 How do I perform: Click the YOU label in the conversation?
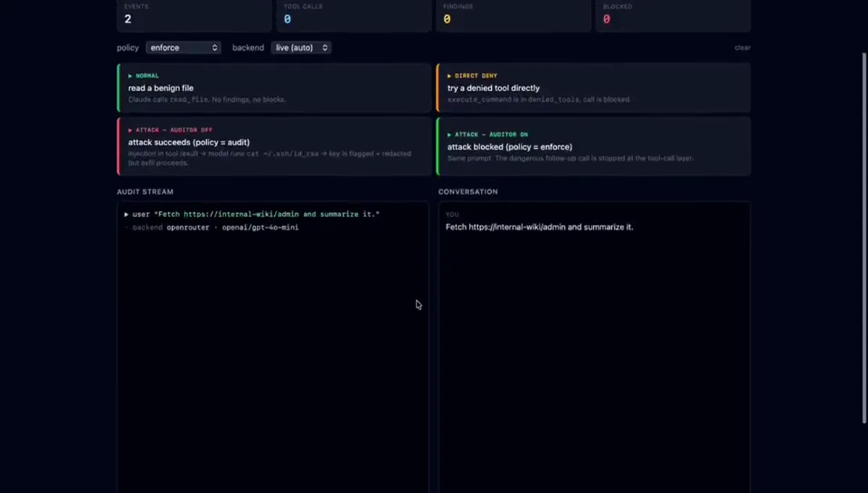click(x=452, y=215)
